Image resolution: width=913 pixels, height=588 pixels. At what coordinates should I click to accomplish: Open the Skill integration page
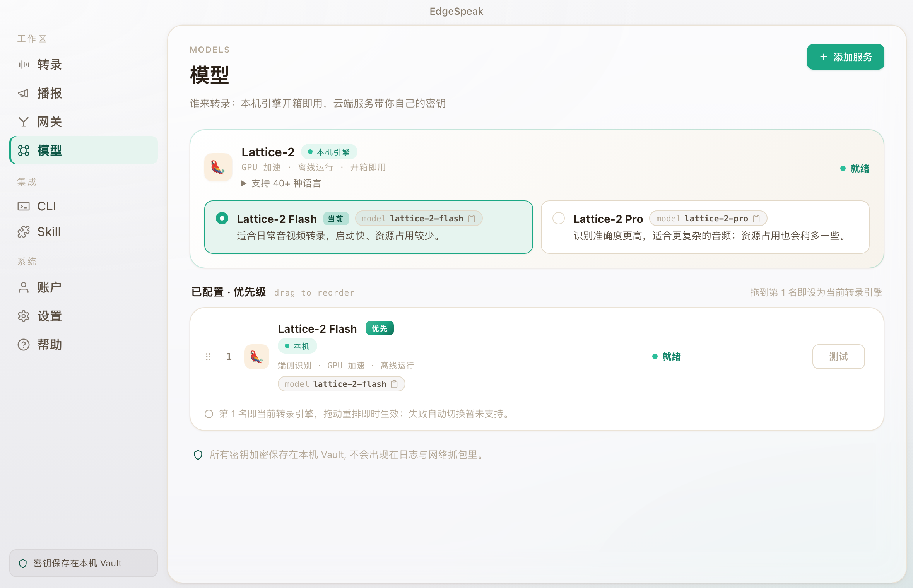[x=84, y=232]
